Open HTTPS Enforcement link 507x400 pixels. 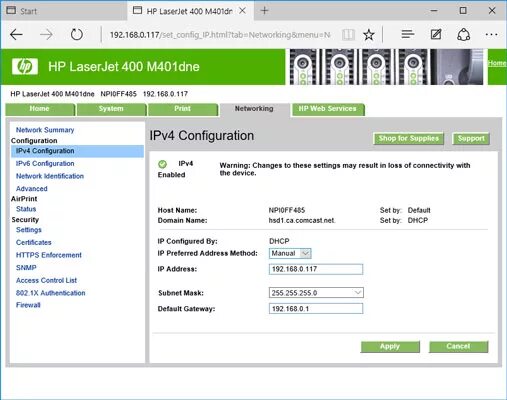[x=49, y=255]
